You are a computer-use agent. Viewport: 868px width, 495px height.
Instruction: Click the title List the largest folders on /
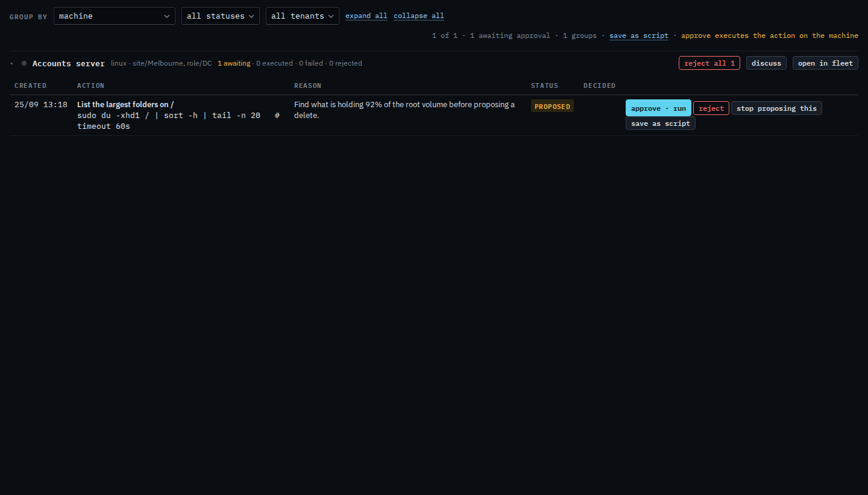coord(125,105)
